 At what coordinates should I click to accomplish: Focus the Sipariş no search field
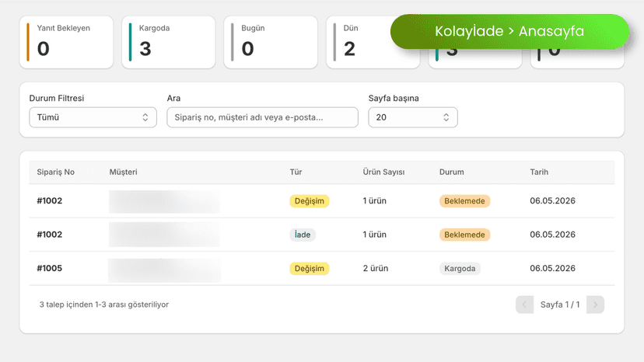pyautogui.click(x=262, y=117)
